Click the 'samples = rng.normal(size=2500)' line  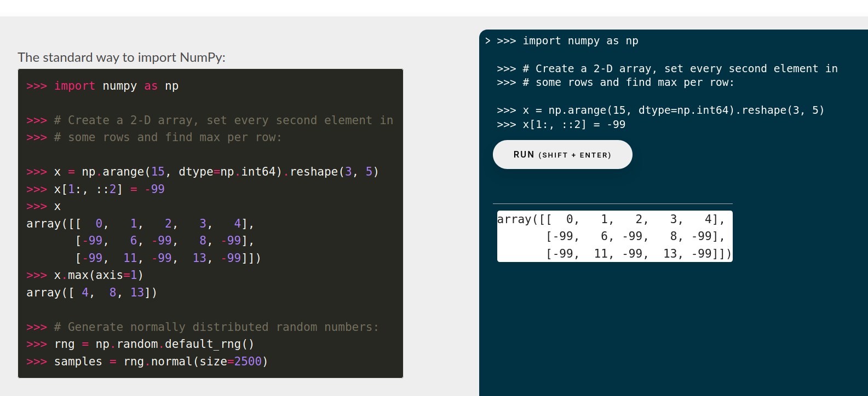(x=147, y=362)
